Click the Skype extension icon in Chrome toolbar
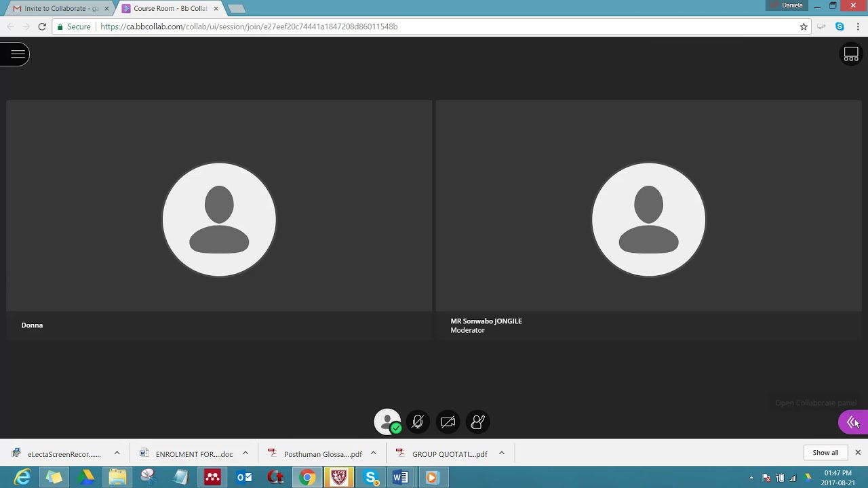The width and height of the screenshot is (868, 488). (x=840, y=26)
